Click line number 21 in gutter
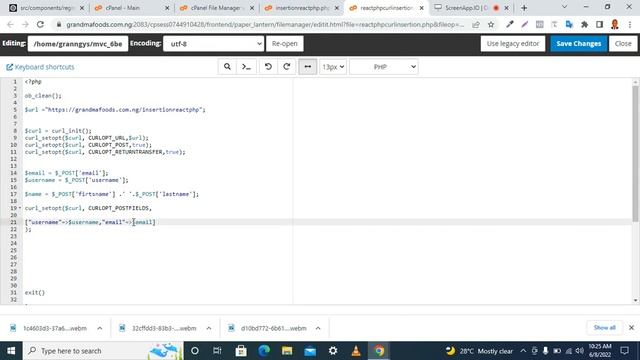The height and width of the screenshot is (360, 640). click(13, 222)
